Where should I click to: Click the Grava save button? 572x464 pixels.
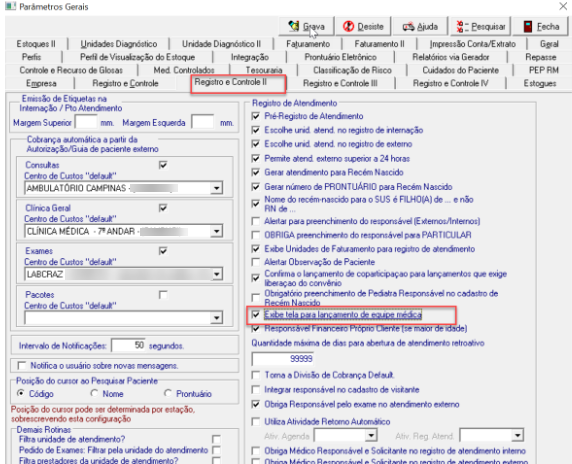(x=306, y=26)
